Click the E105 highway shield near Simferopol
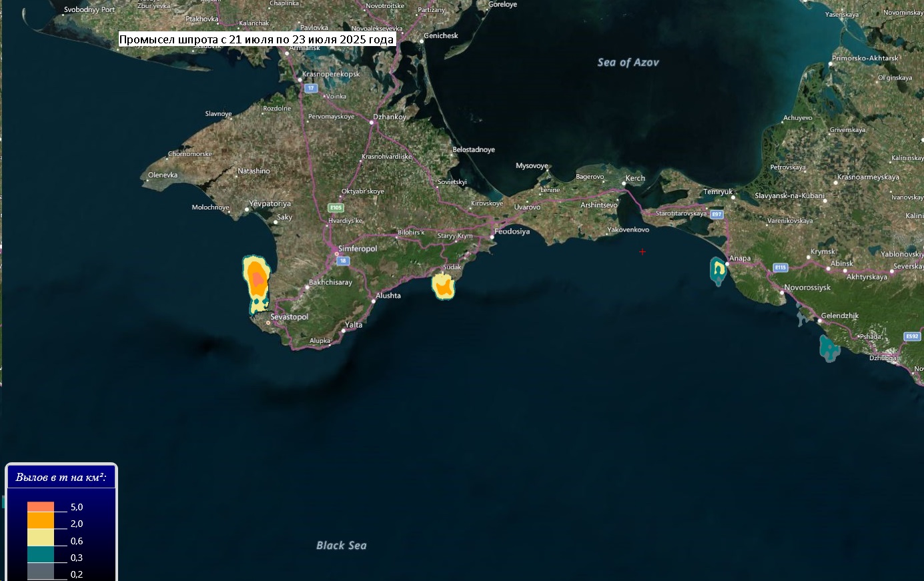924x581 pixels. [x=336, y=207]
